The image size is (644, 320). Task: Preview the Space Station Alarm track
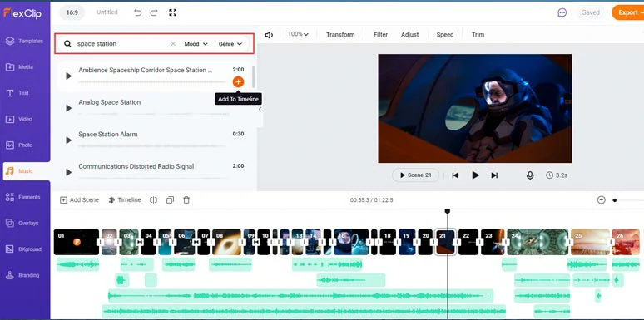coord(68,140)
